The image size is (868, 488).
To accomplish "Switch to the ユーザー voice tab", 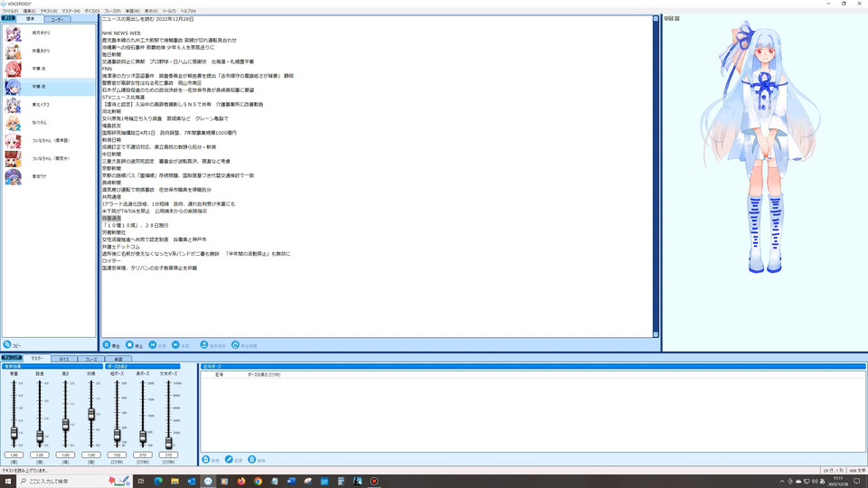I will (x=57, y=19).
